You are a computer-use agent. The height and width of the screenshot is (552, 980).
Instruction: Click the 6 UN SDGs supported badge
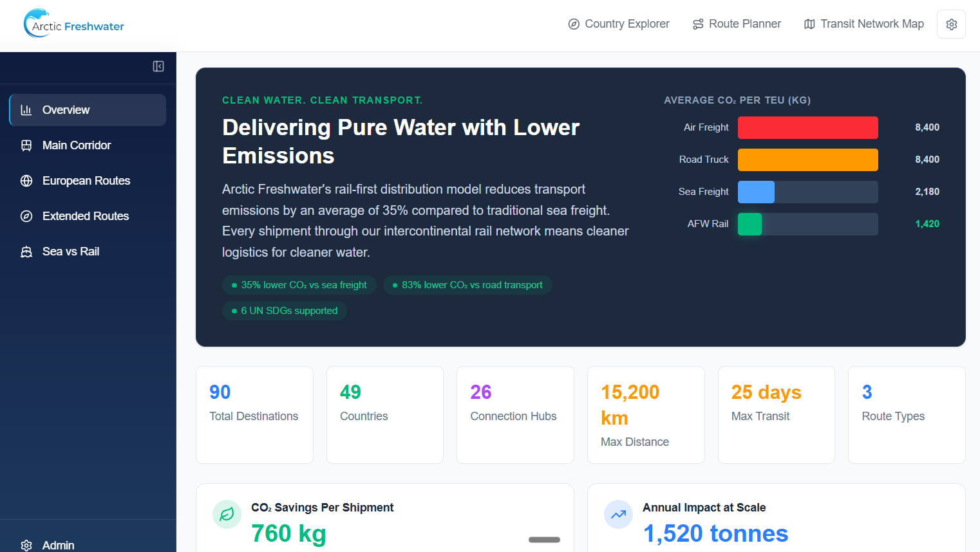pos(284,310)
